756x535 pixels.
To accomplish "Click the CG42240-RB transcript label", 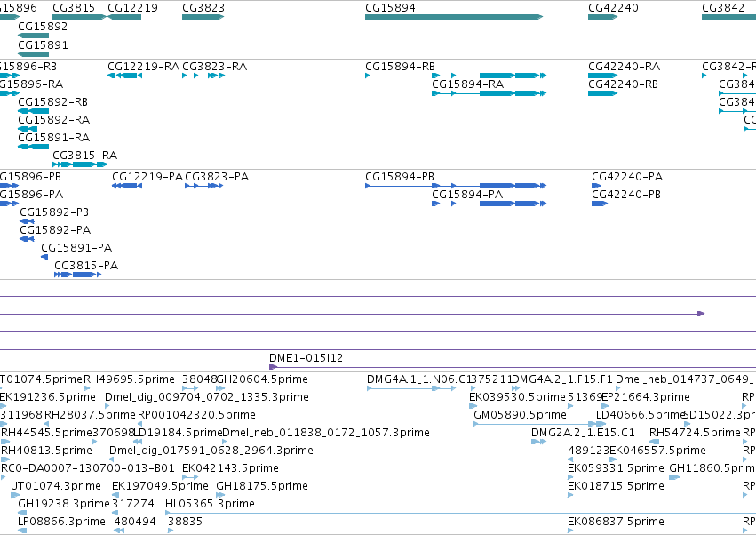I will click(x=623, y=84).
